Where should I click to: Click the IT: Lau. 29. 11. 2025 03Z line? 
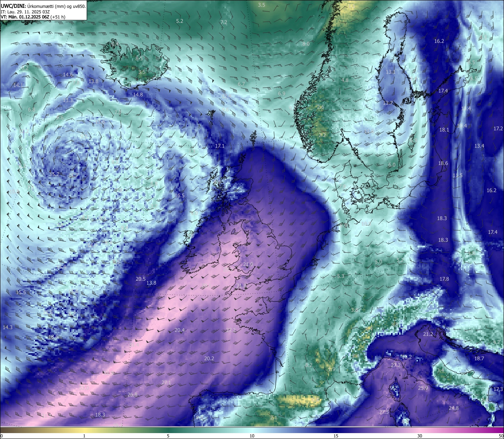click(x=25, y=12)
